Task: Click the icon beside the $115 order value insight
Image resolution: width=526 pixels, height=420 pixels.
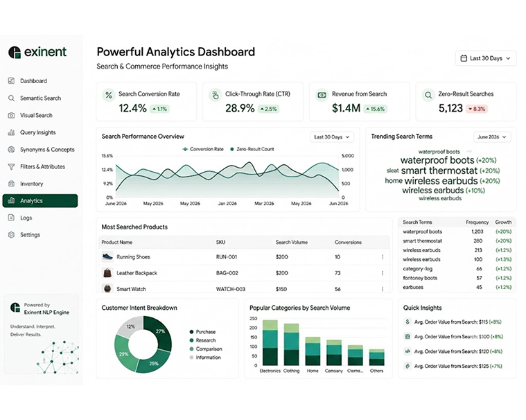Action: coord(407,322)
